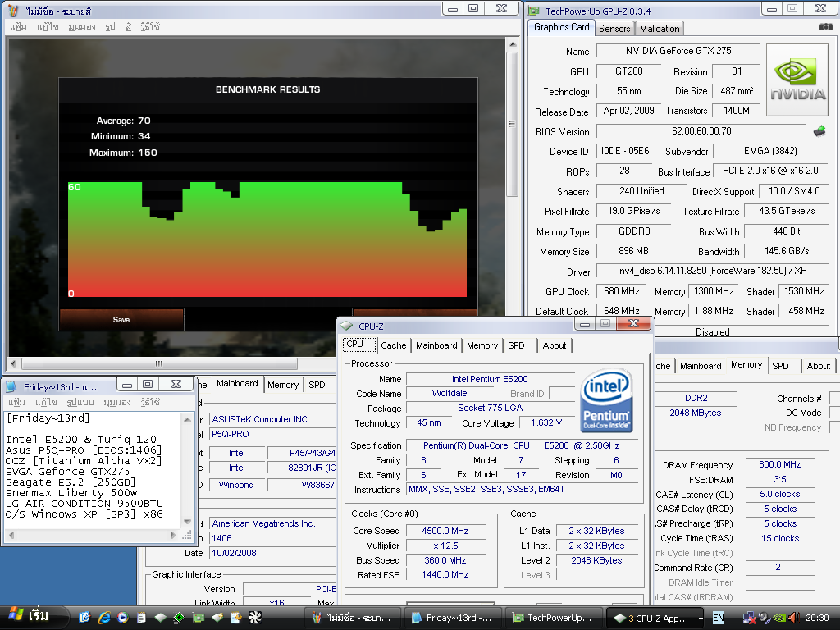Click the fan icon in quick launch
840x630 pixels.
click(x=255, y=618)
